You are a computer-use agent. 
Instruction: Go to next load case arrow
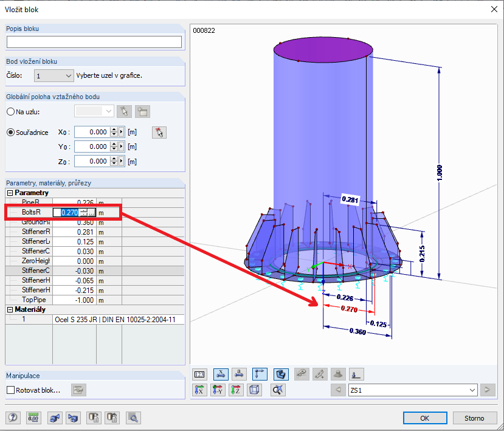[488, 390]
